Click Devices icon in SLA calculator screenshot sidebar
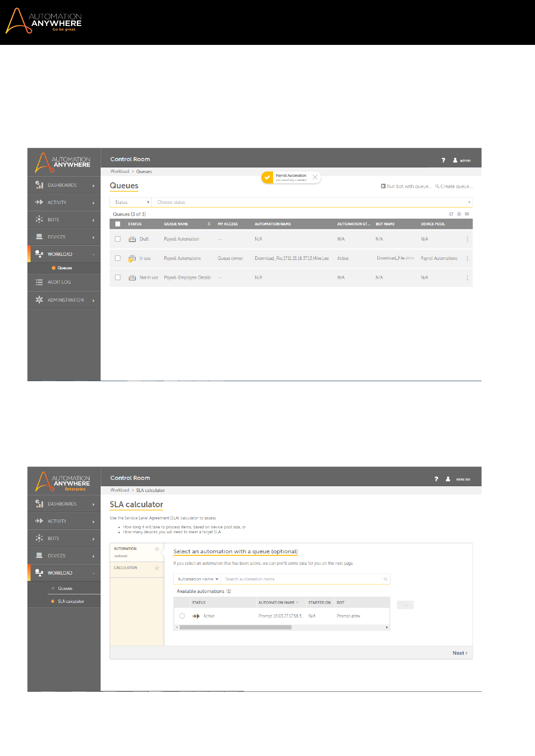535x756 pixels. pos(39,555)
